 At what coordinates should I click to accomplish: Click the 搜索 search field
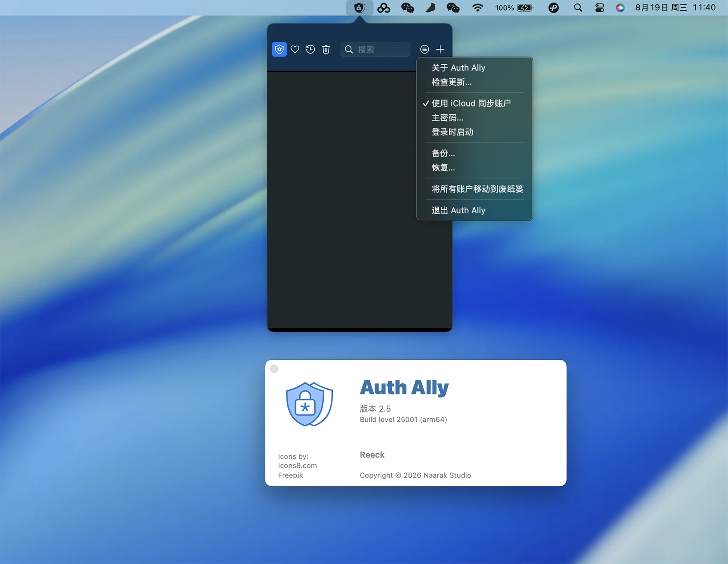376,49
